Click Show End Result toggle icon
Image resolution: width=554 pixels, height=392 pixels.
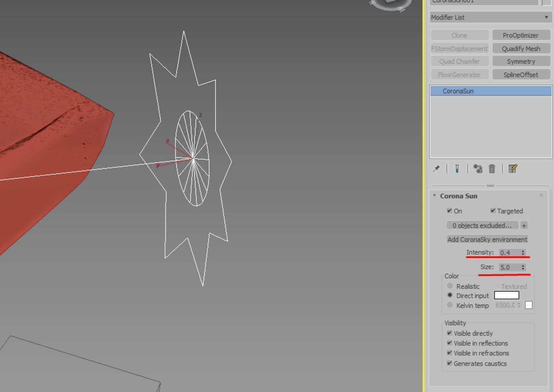tap(457, 169)
